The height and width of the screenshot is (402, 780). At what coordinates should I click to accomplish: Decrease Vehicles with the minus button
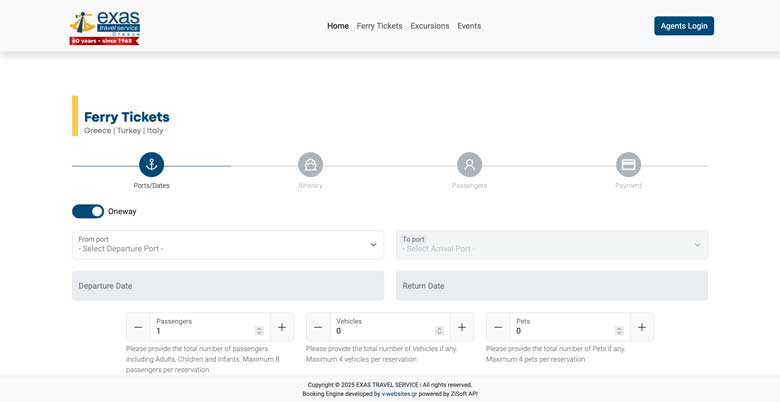tap(318, 327)
